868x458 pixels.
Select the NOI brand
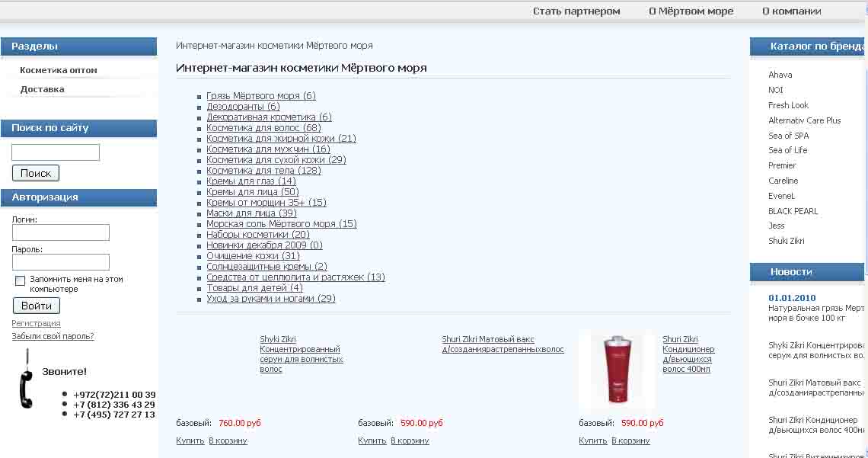(x=776, y=90)
